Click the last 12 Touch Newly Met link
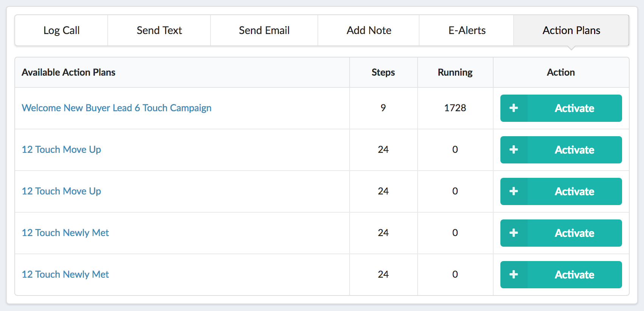This screenshot has height=311, width=644. pos(65,275)
